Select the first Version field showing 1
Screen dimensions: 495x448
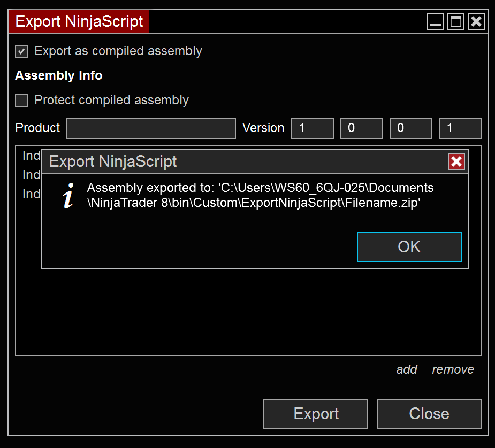point(312,128)
